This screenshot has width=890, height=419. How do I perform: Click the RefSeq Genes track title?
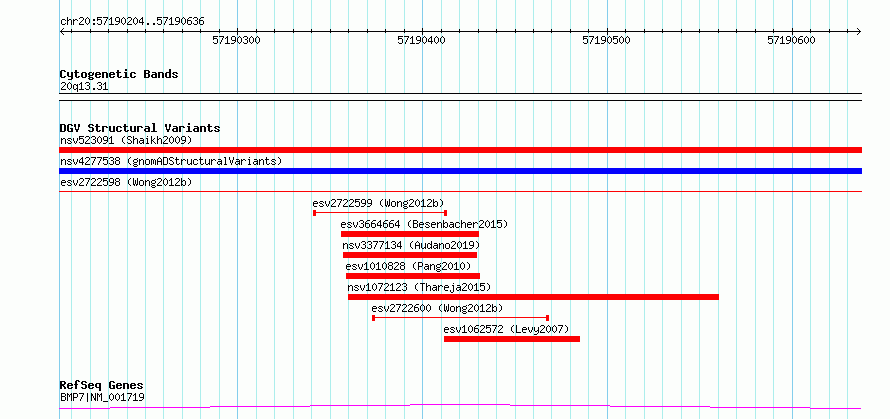(x=102, y=386)
